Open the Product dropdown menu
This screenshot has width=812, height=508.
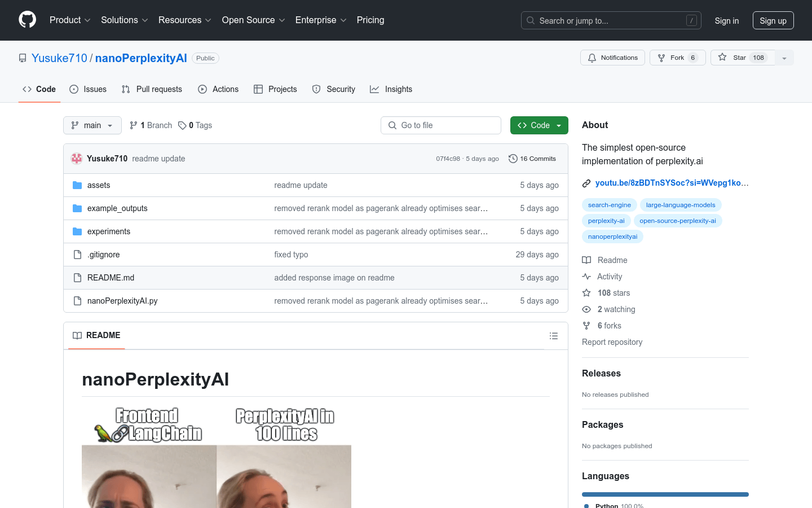click(x=70, y=20)
